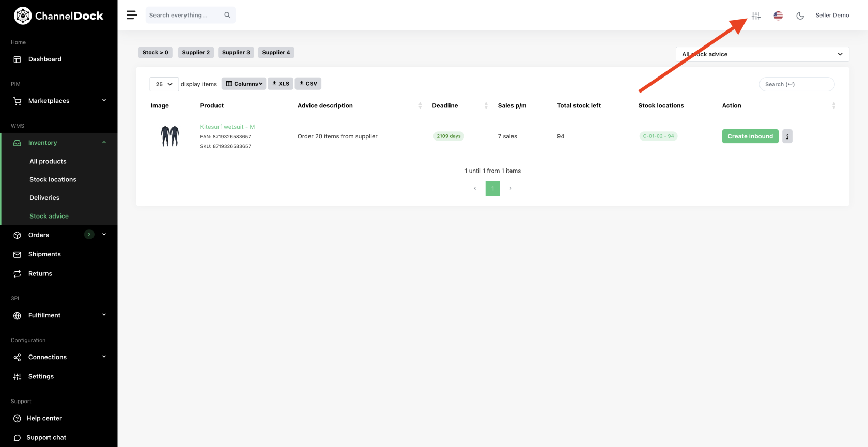The height and width of the screenshot is (447, 868).
Task: Click the Settings sliders icon in sidebar
Action: (x=17, y=377)
